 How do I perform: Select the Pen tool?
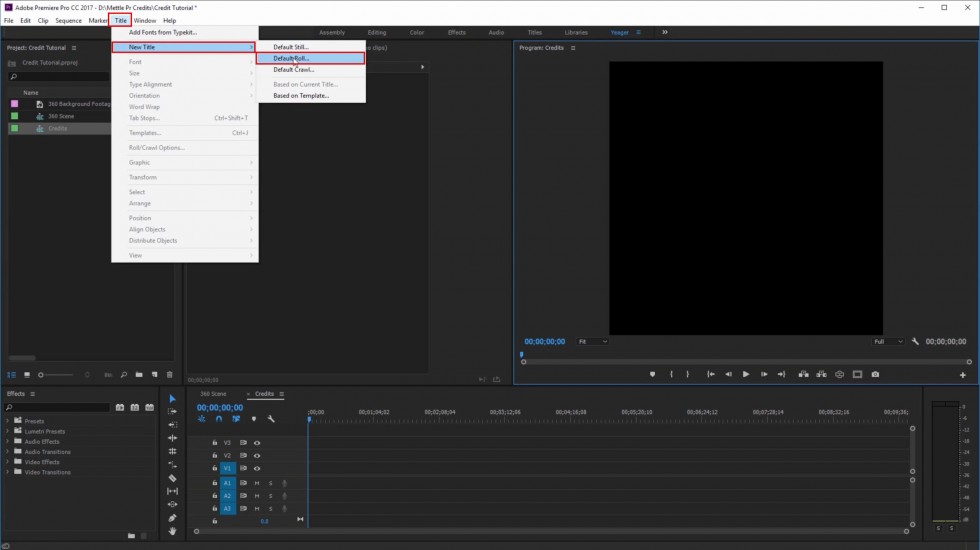172,518
